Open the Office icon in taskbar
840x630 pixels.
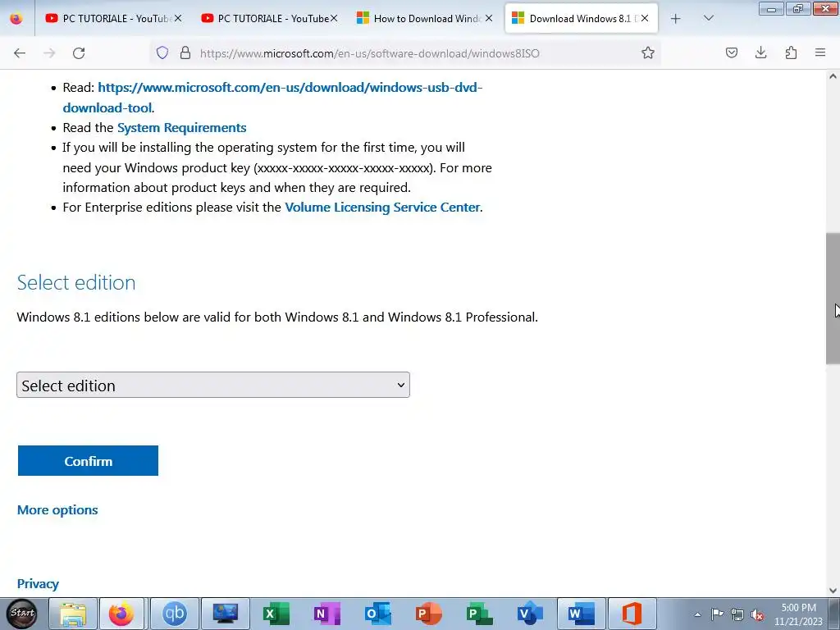(632, 614)
